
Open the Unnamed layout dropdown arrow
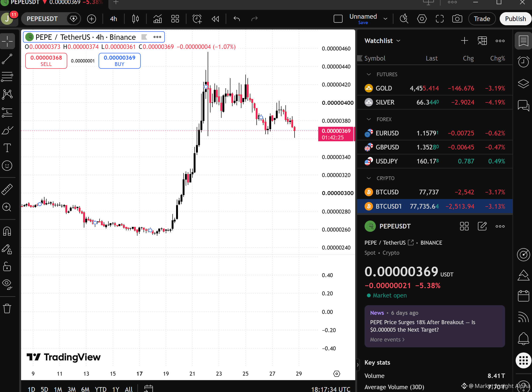point(385,19)
